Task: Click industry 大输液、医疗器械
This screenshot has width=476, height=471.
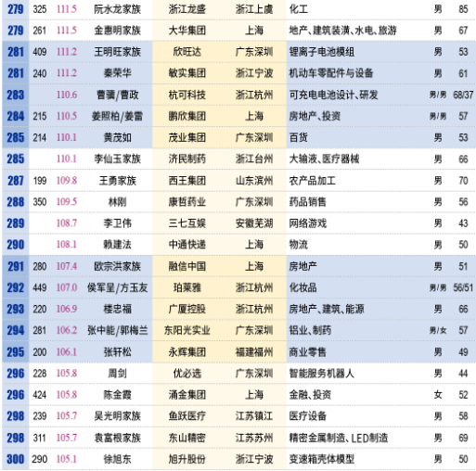Action: tap(324, 159)
